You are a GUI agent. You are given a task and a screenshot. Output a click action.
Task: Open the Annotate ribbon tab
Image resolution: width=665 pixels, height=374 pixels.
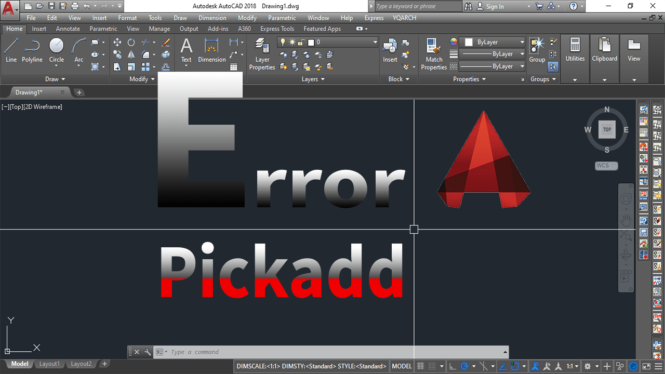[x=68, y=29]
